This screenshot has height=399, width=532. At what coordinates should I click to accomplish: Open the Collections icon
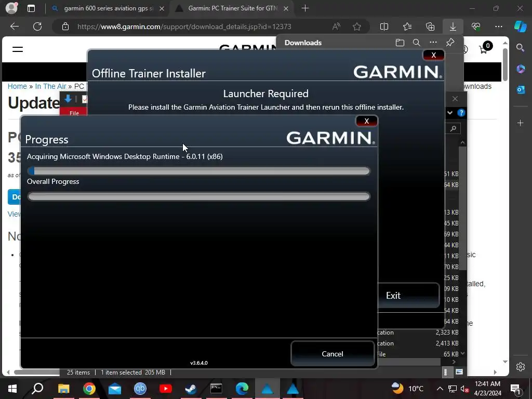pyautogui.click(x=430, y=26)
